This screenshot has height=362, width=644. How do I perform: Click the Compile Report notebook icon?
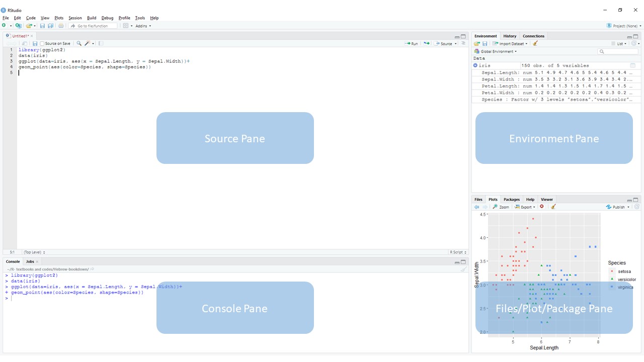tap(101, 44)
